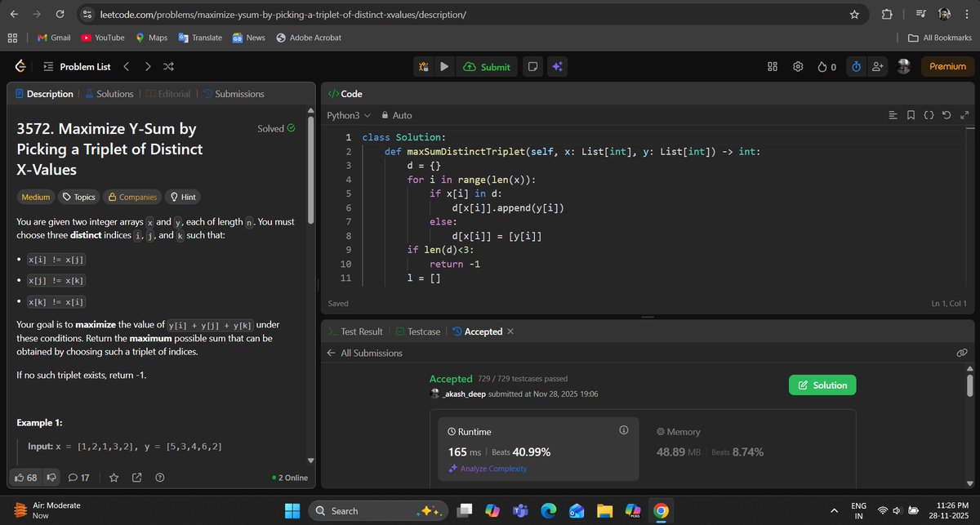Screen dimensions: 980x525
Task: Switch to the Editorial tab
Action: pyautogui.click(x=167, y=94)
